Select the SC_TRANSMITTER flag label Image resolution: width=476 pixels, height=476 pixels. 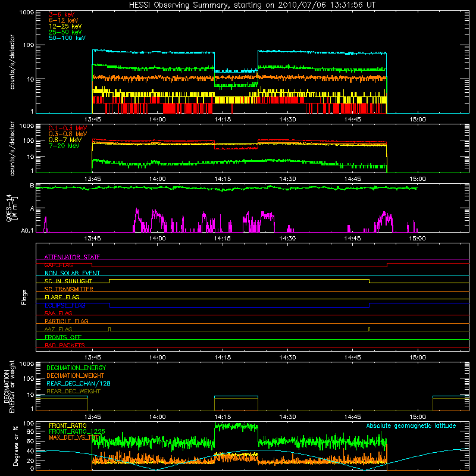(68, 289)
